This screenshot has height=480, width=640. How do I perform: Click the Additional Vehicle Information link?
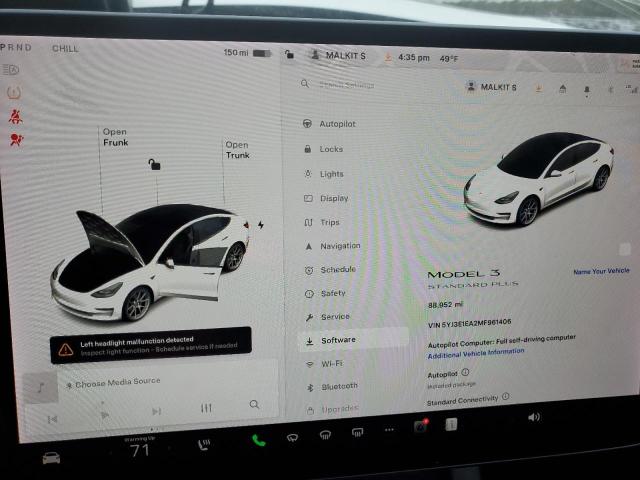point(476,353)
